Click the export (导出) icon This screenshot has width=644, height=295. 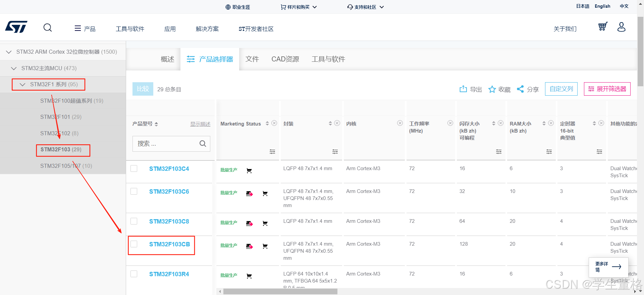click(463, 89)
